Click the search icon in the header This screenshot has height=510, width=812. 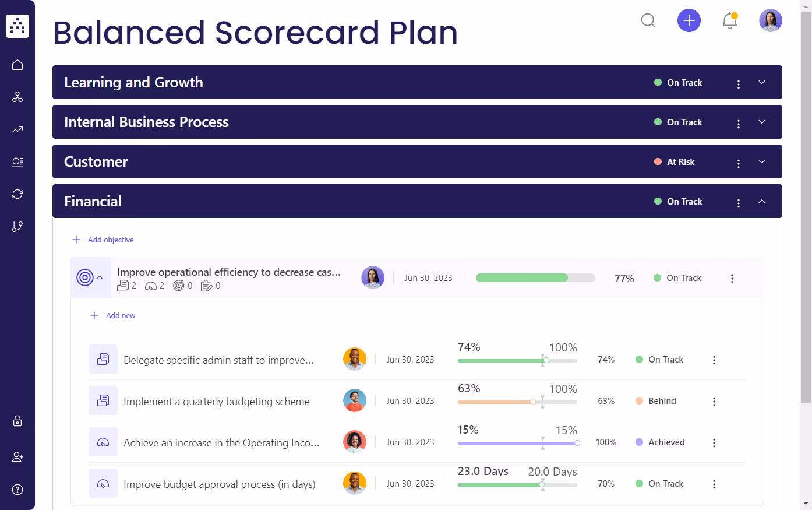pyautogui.click(x=648, y=20)
